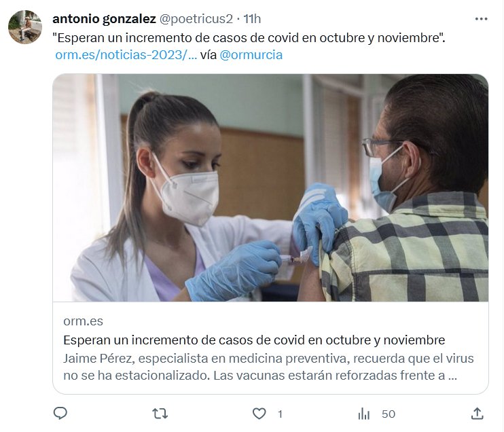
Task: Open card headline about covid in octubre
Action: click(254, 340)
